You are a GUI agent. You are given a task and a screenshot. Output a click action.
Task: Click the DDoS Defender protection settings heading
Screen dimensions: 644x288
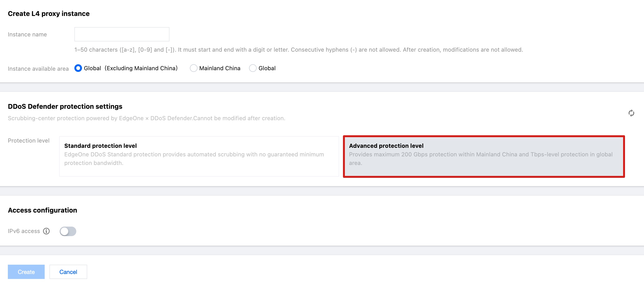tap(65, 106)
